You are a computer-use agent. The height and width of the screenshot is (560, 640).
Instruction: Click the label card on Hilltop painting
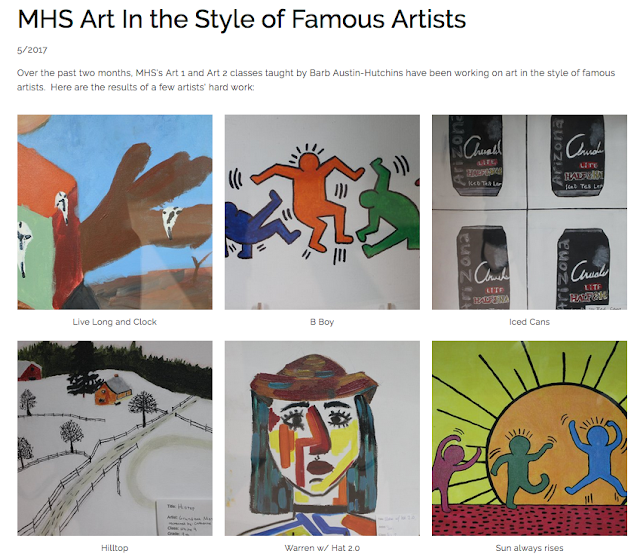184,518
